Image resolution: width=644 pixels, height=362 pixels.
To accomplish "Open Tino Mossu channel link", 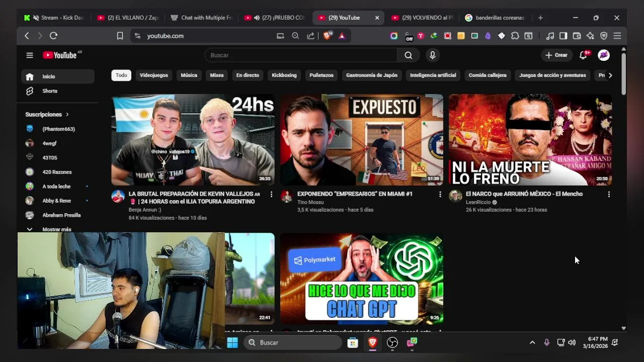I will pos(310,202).
